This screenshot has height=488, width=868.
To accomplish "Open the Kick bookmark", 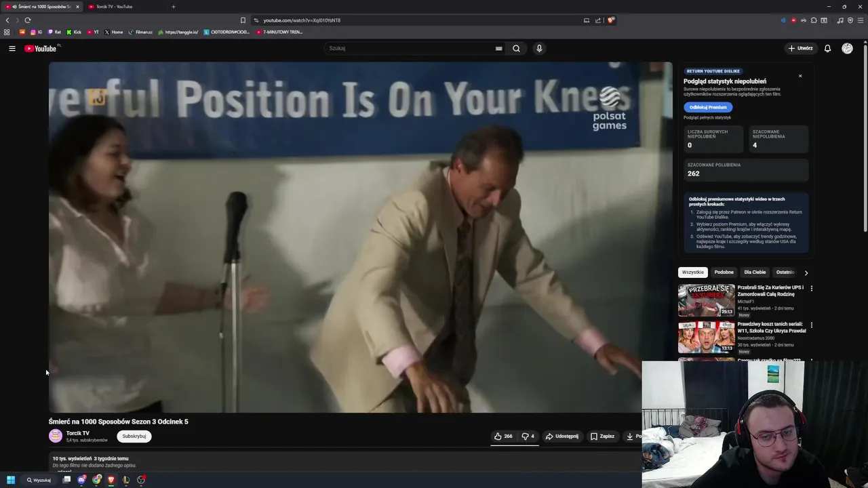I will tap(74, 32).
